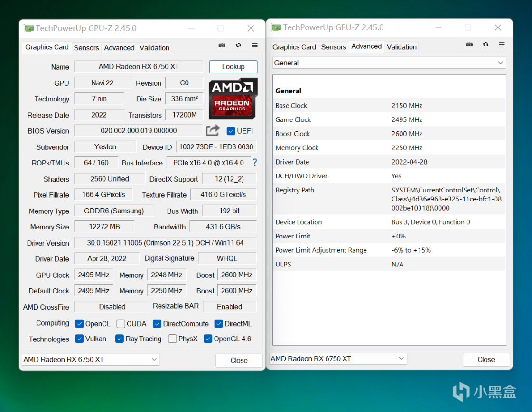The height and width of the screenshot is (412, 532).
Task: Minimize the right GPU-Z window
Action: [439, 27]
